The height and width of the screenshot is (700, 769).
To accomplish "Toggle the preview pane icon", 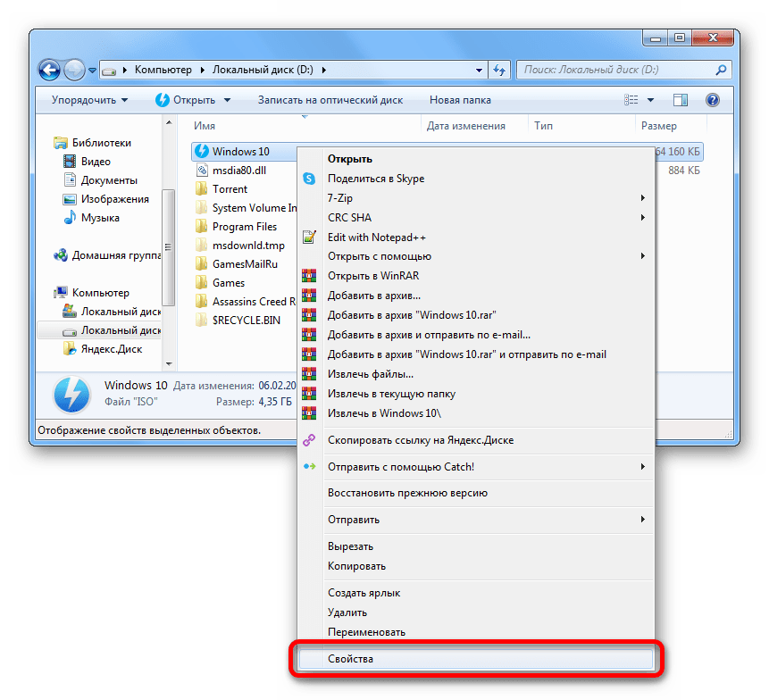I will tap(681, 100).
